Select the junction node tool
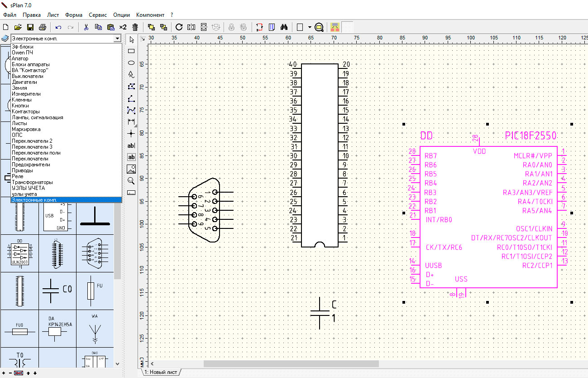Image resolution: width=588 pixels, height=378 pixels. (x=131, y=134)
